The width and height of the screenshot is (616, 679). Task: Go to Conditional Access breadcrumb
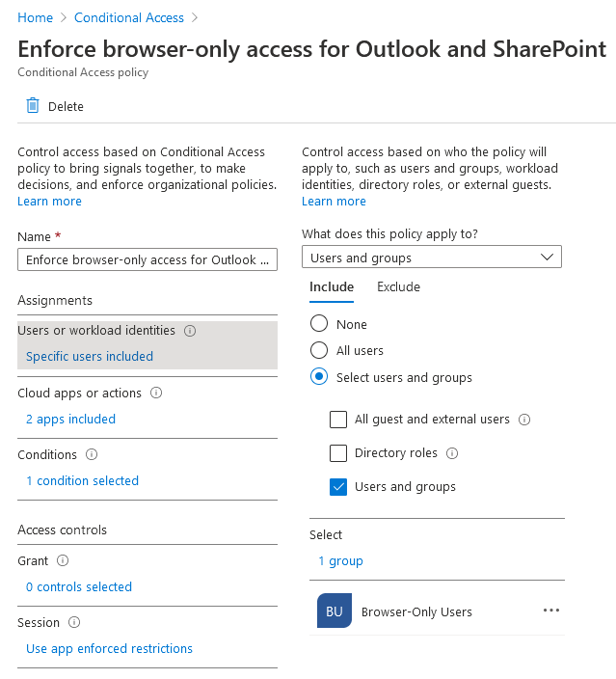[129, 17]
